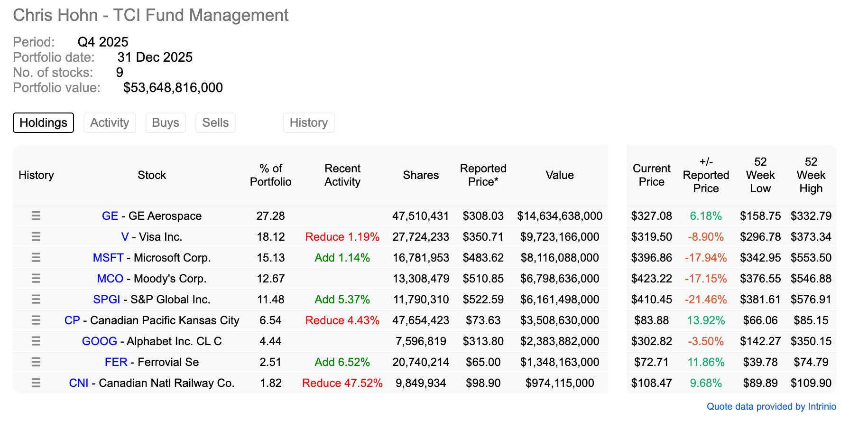This screenshot has height=432, width=868.
Task: Click the CNI ticker link
Action: 79,383
